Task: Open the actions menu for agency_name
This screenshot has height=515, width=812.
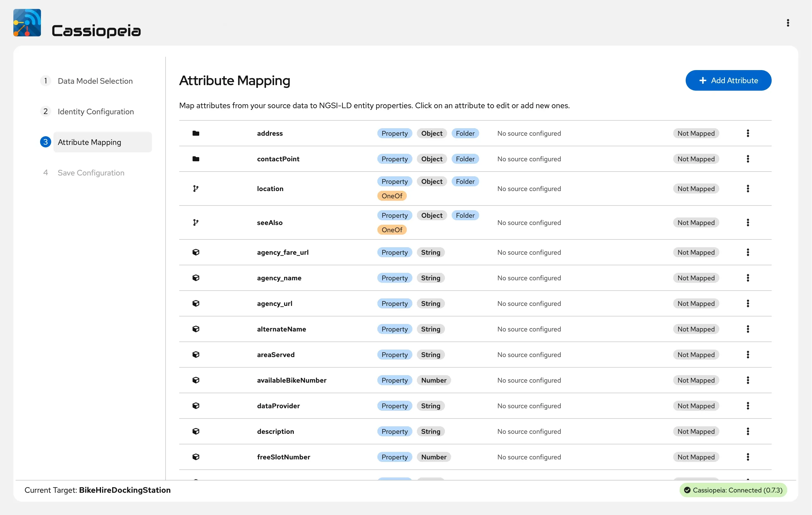Action: point(748,278)
